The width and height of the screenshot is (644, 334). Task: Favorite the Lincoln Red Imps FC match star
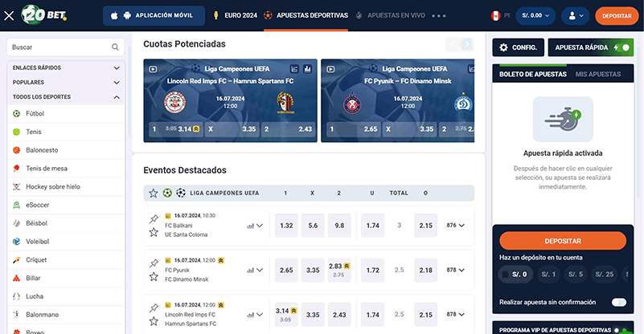[x=154, y=321]
